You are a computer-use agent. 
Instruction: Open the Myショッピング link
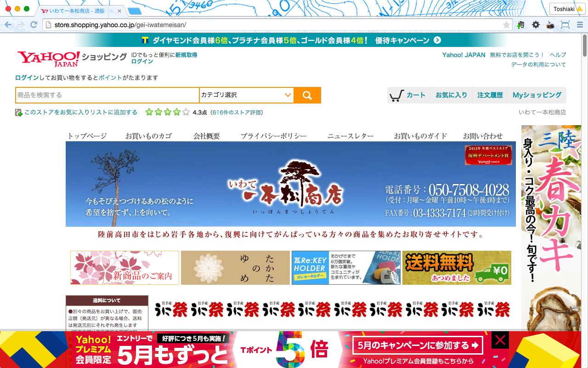pos(537,95)
